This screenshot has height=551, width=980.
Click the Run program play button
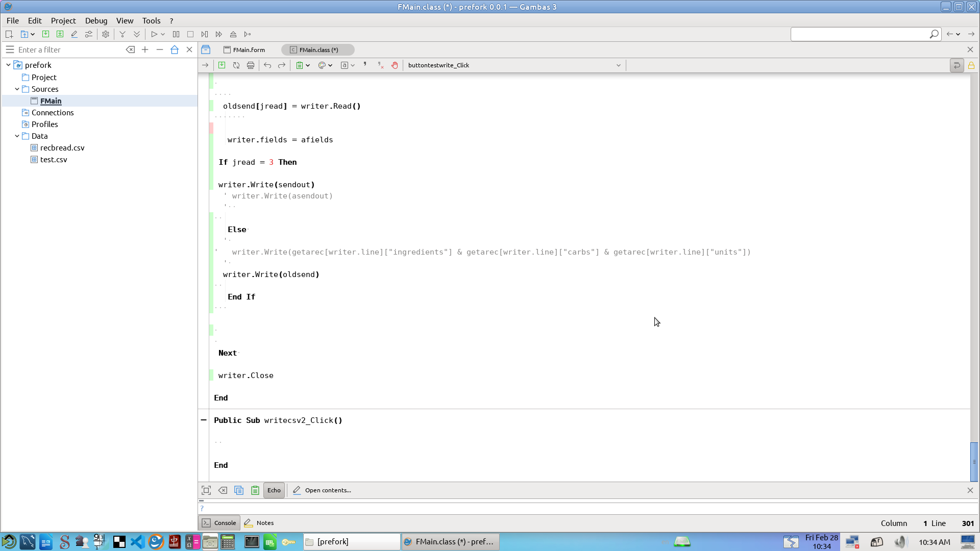[154, 34]
